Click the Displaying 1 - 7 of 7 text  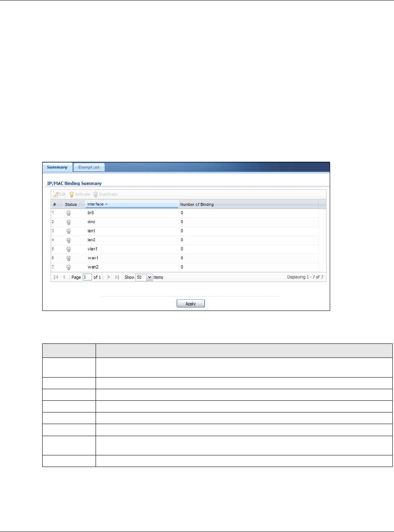coord(305,277)
